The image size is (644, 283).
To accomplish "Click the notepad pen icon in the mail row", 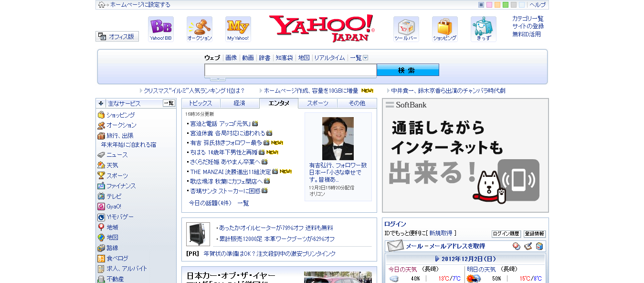I will click(x=528, y=246).
